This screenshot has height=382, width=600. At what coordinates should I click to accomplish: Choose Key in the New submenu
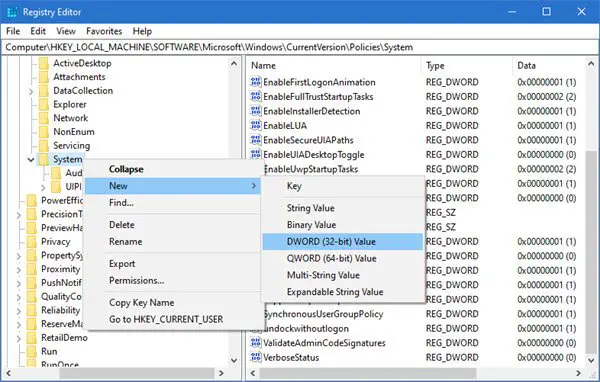343,186
